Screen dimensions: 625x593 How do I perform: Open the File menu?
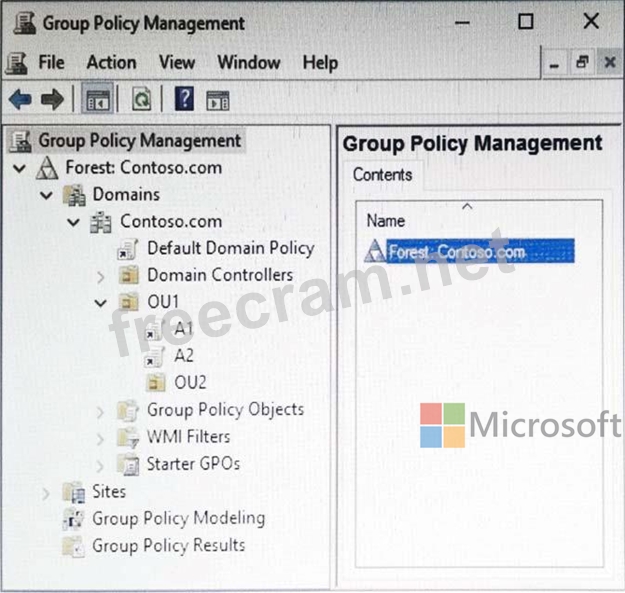51,63
